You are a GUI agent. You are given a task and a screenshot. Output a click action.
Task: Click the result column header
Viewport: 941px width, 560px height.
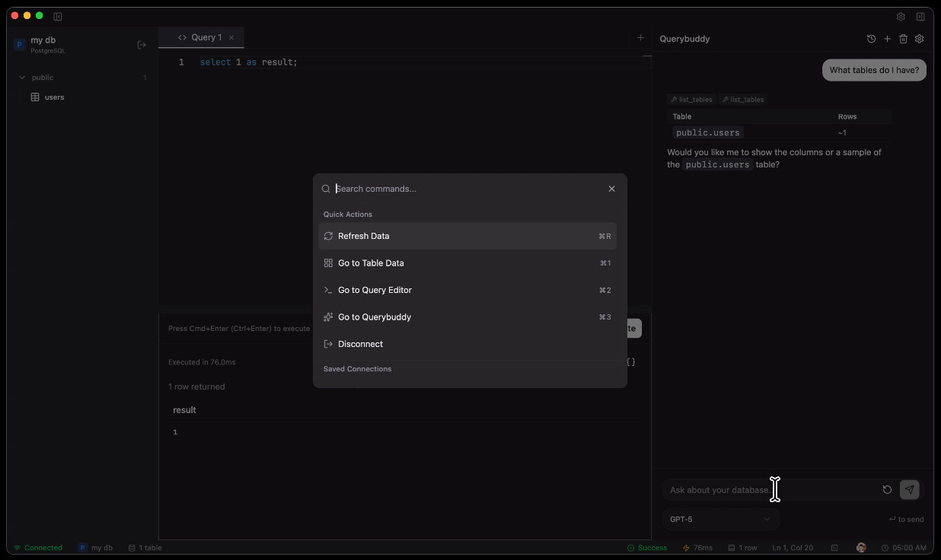184,410
